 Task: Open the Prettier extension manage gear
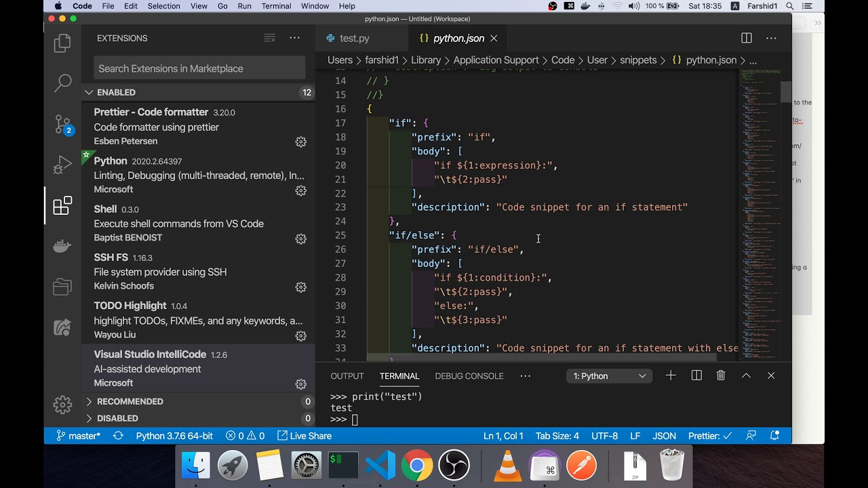[301, 142]
